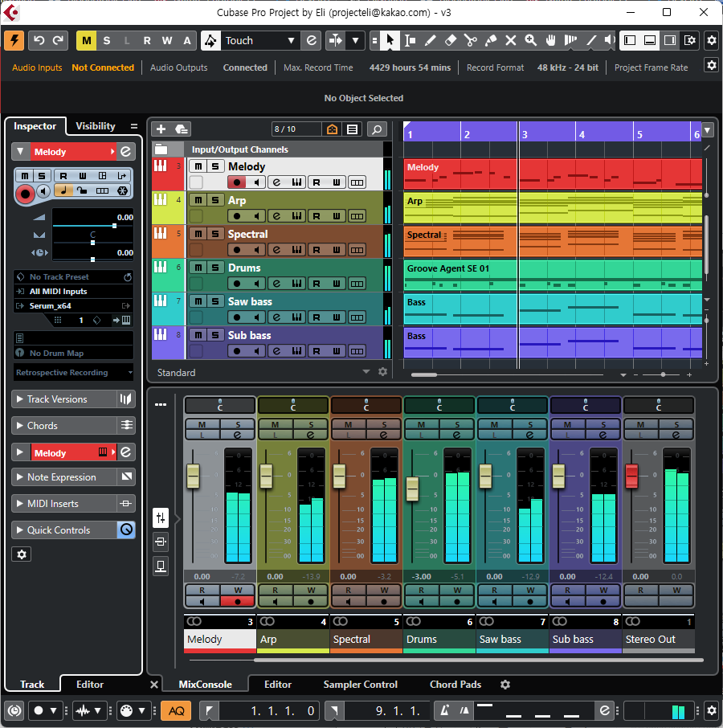Select the Split scissors tool
The image size is (723, 728).
471,41
